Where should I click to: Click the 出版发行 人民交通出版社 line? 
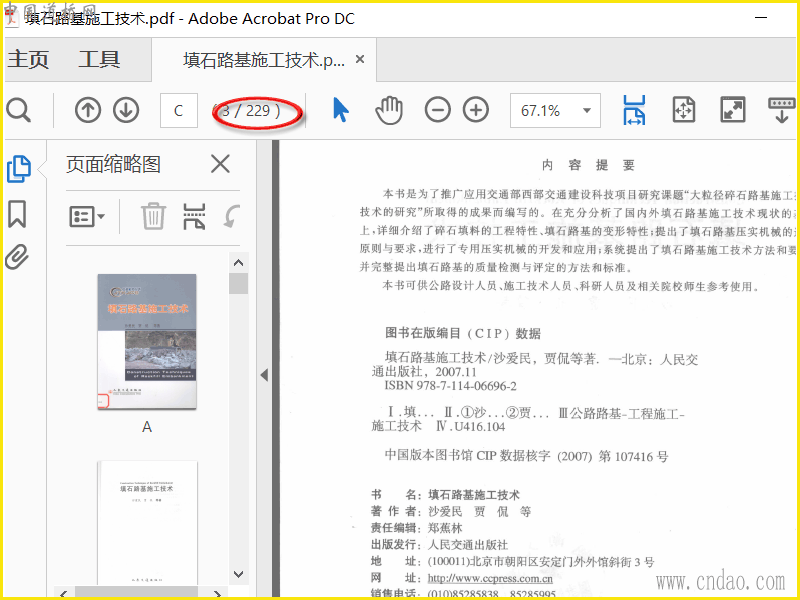click(439, 545)
